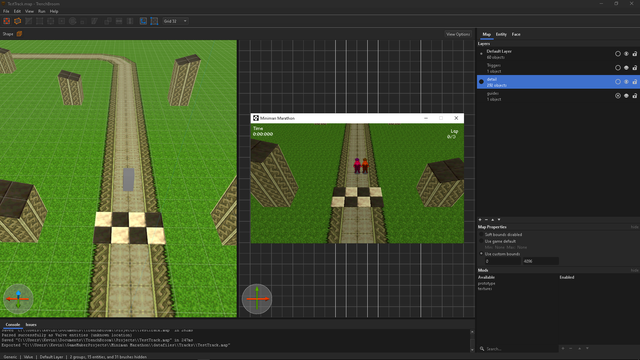Remove enabled mod using mods minus button
The width and height of the screenshot is (640, 360).
point(571,349)
